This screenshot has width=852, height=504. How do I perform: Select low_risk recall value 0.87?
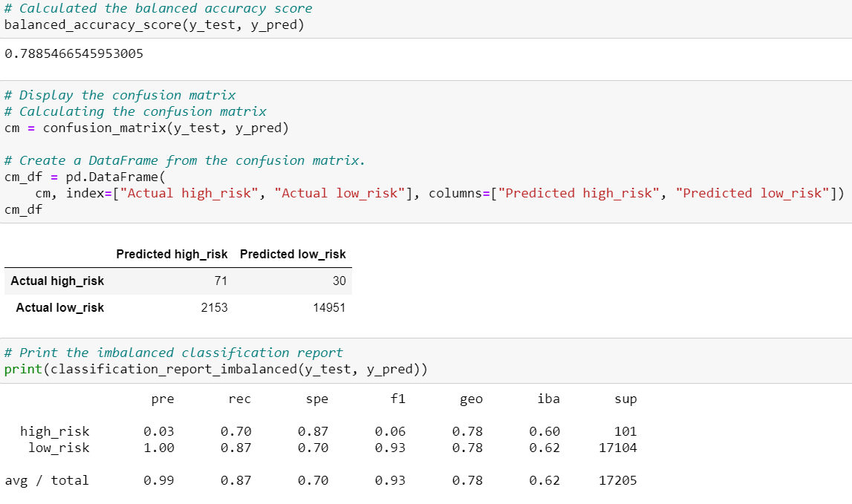235,448
